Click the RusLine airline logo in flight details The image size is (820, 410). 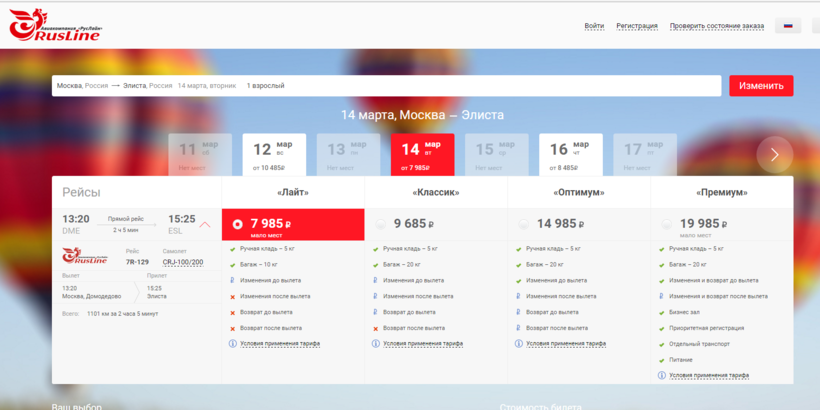(x=86, y=257)
